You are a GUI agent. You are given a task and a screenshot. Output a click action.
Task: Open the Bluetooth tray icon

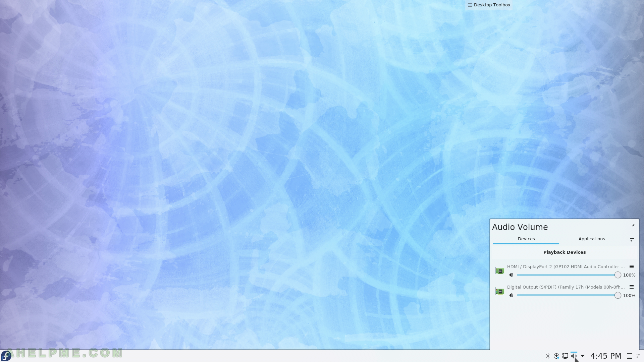tap(548, 356)
